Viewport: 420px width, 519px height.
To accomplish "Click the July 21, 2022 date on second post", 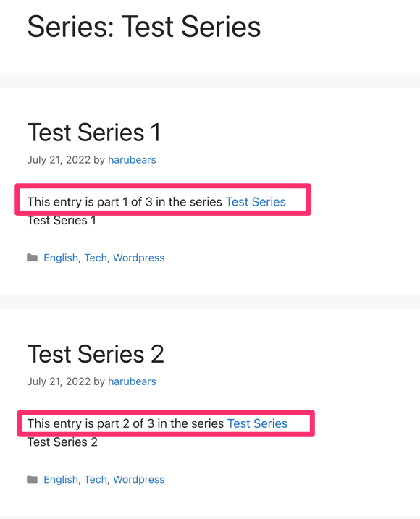I will 59,381.
